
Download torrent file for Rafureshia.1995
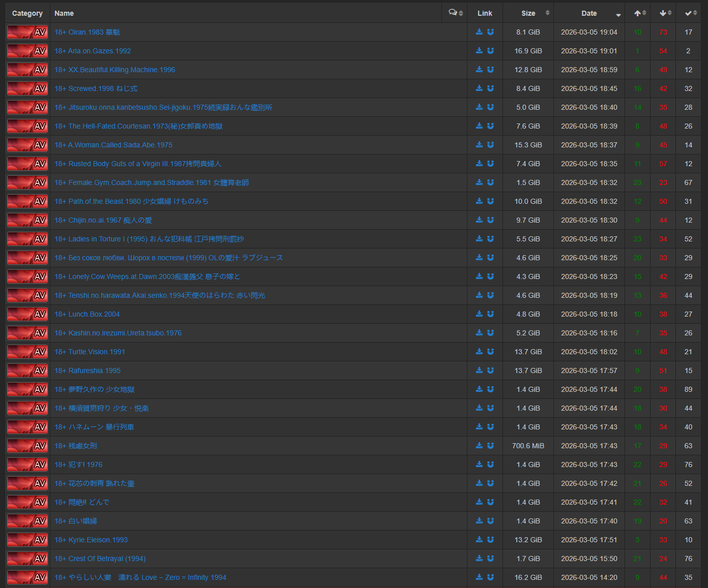tap(479, 370)
